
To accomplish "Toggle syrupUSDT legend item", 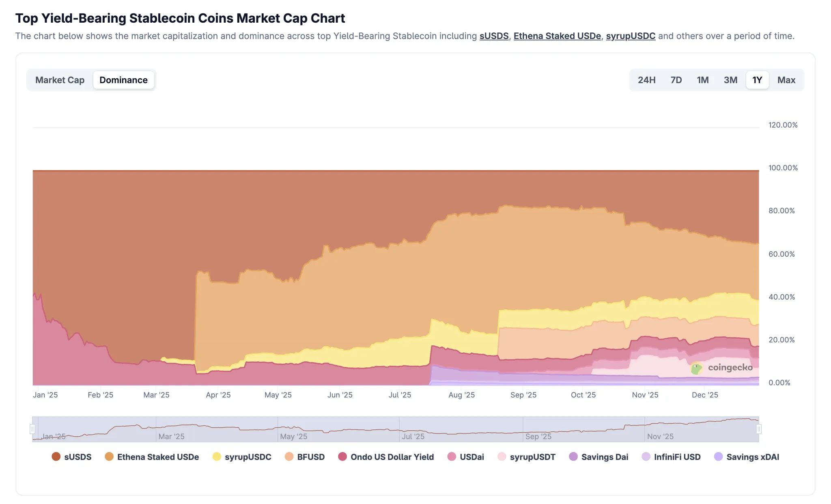I will (x=526, y=457).
